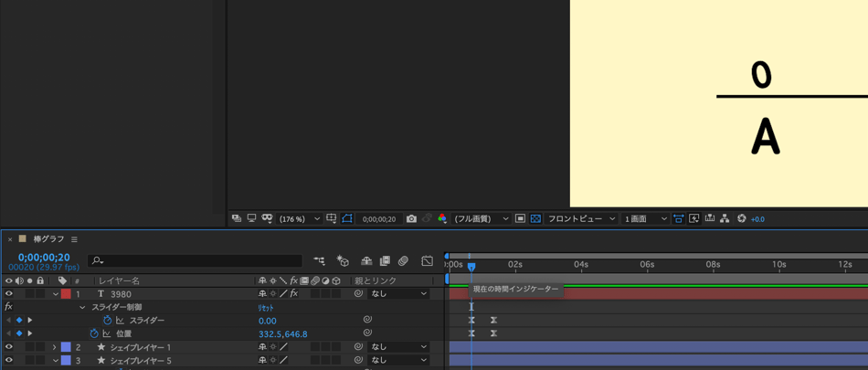Open the composition mini-flowchart icon
The width and height of the screenshot is (868, 370).
click(319, 261)
